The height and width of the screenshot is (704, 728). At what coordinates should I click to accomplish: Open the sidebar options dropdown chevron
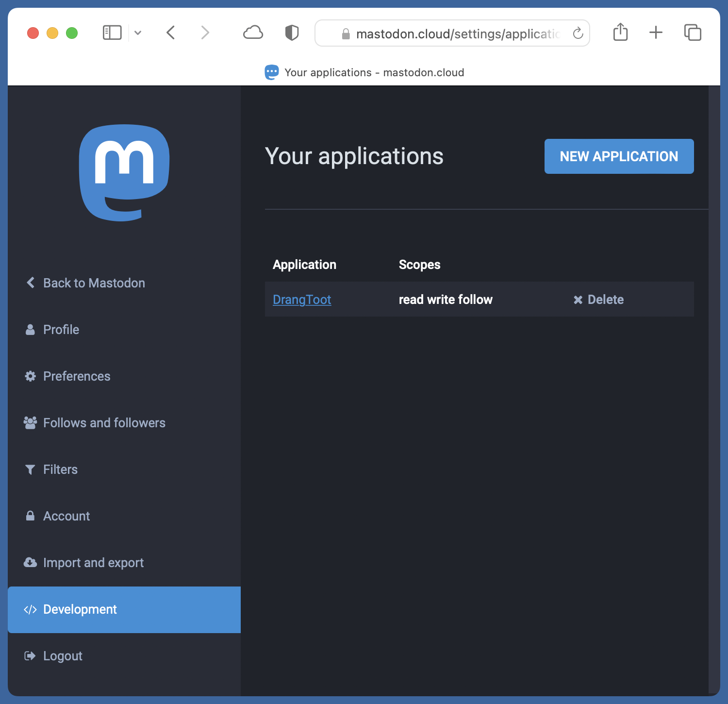(138, 33)
